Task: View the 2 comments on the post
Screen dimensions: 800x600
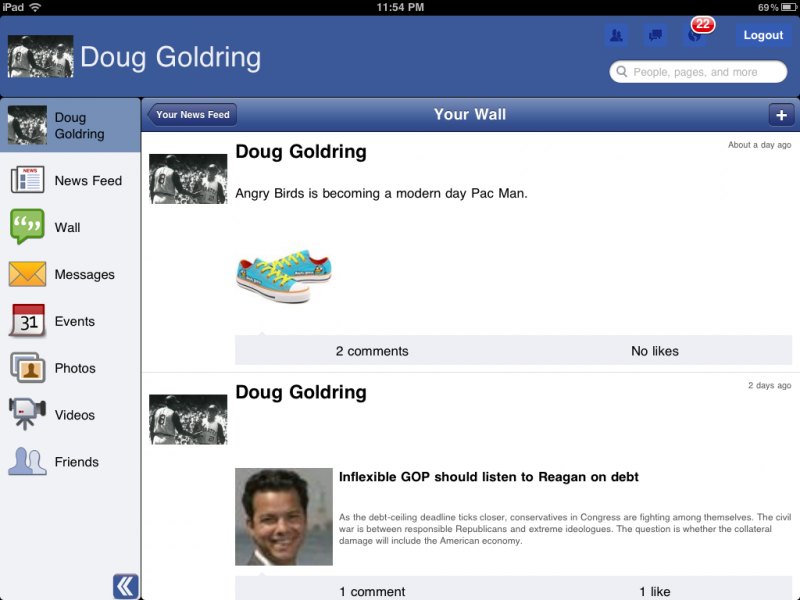Action: 372,351
